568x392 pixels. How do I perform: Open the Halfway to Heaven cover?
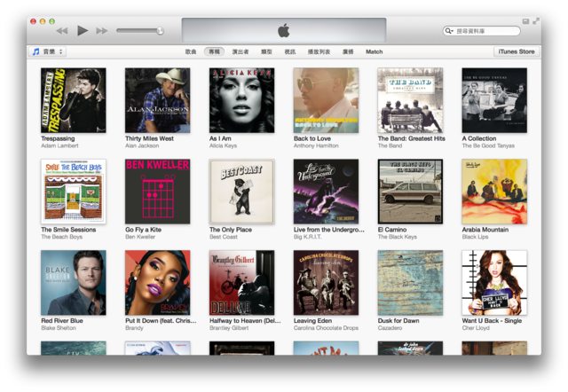pos(241,283)
